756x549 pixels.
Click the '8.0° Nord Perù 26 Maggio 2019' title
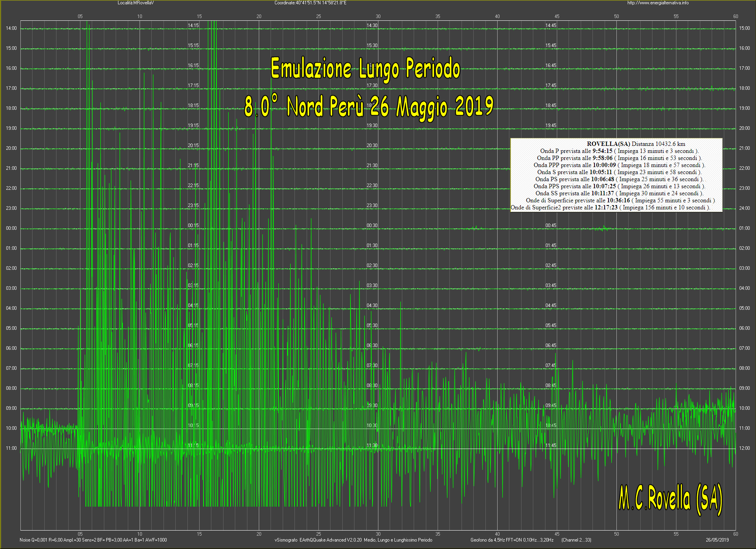tap(369, 106)
